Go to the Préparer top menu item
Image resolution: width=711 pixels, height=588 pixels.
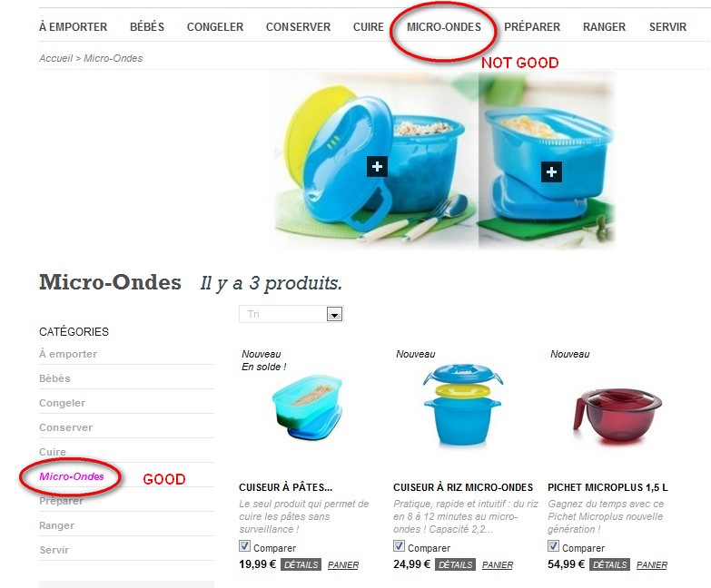532,27
